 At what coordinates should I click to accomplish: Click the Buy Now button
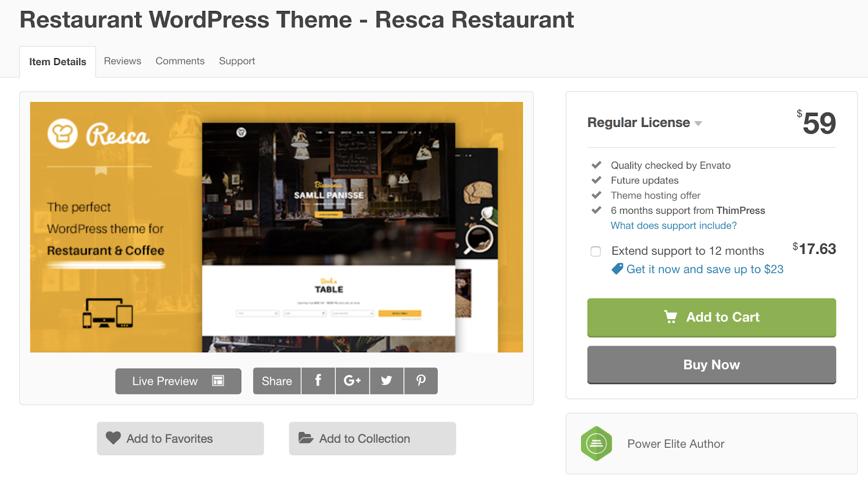coord(711,365)
